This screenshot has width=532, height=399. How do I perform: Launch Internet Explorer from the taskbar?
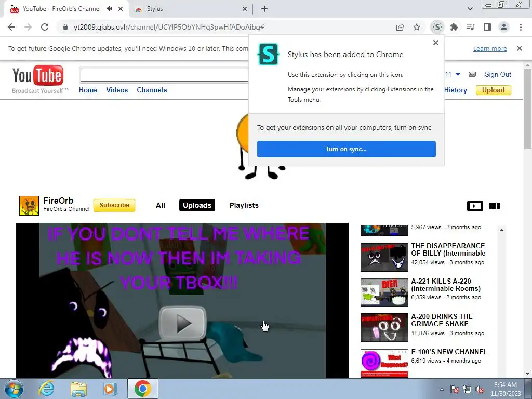click(x=46, y=389)
